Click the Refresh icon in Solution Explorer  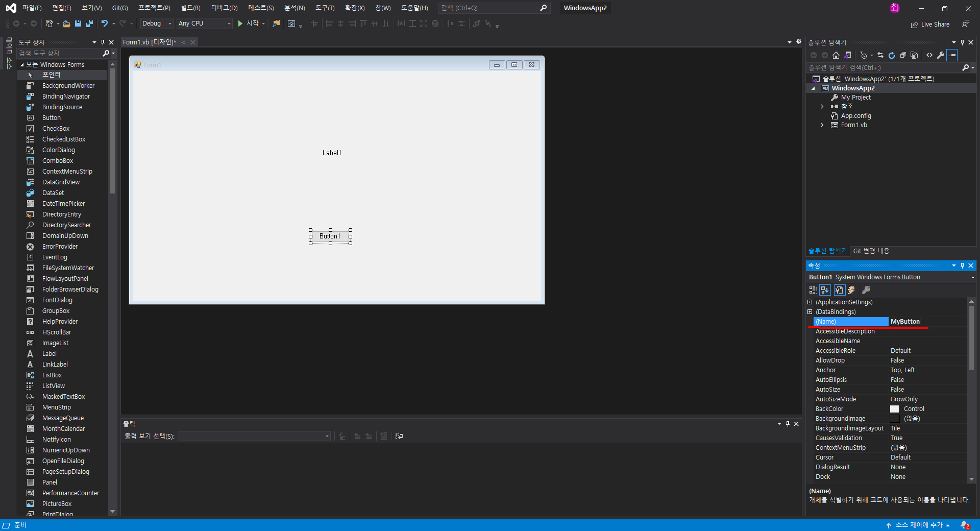click(892, 55)
